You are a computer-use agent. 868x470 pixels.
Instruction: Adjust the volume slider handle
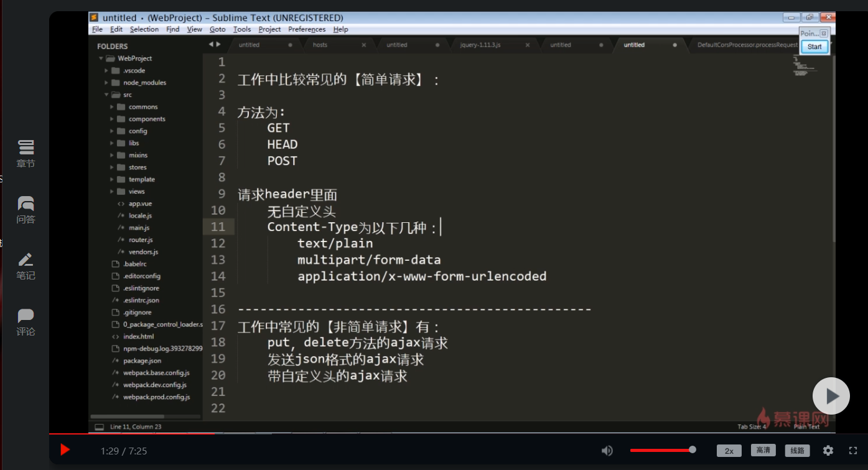tap(693, 449)
